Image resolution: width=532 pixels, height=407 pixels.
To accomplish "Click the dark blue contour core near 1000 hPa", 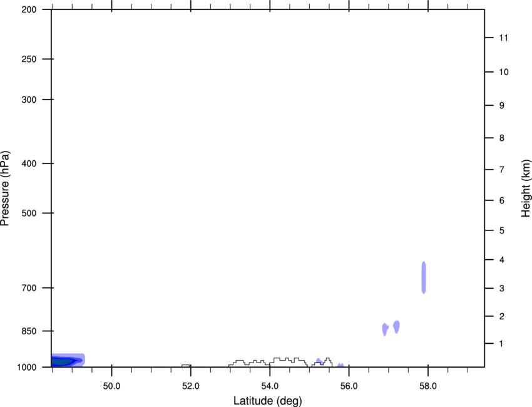I will (62, 362).
